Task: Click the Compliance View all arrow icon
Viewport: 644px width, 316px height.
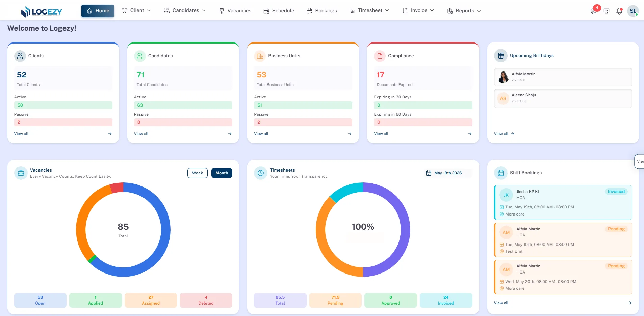Action: (470, 134)
